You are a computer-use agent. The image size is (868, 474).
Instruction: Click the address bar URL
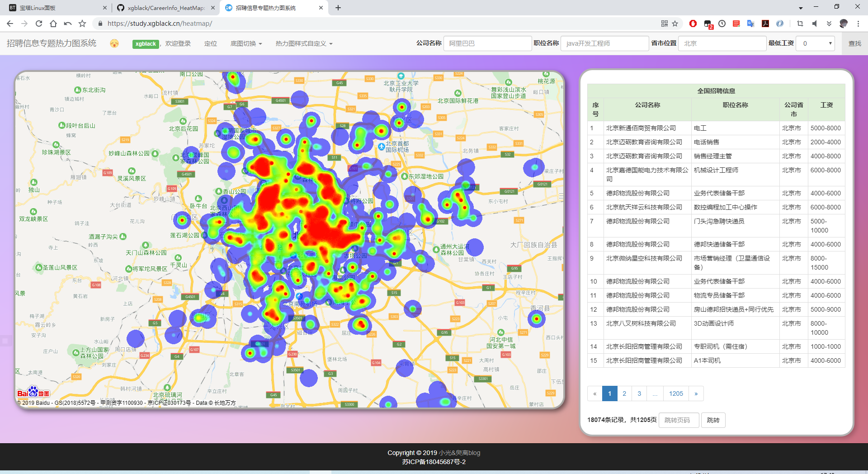point(160,24)
